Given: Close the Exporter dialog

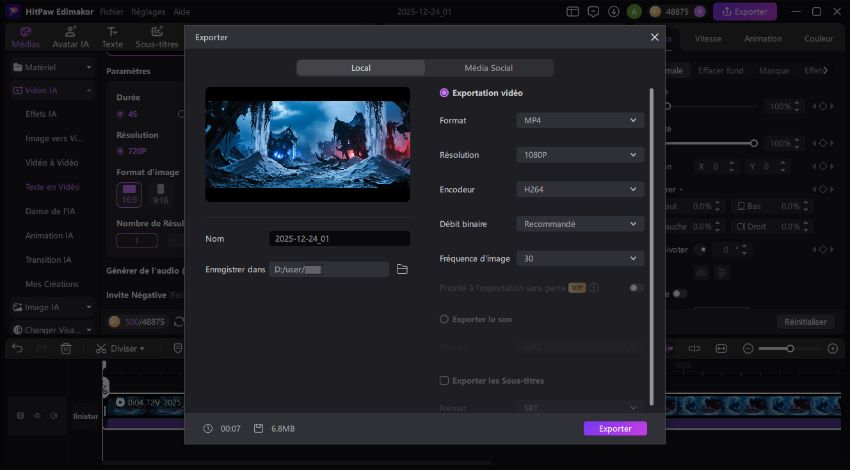Looking at the screenshot, I should click(655, 37).
